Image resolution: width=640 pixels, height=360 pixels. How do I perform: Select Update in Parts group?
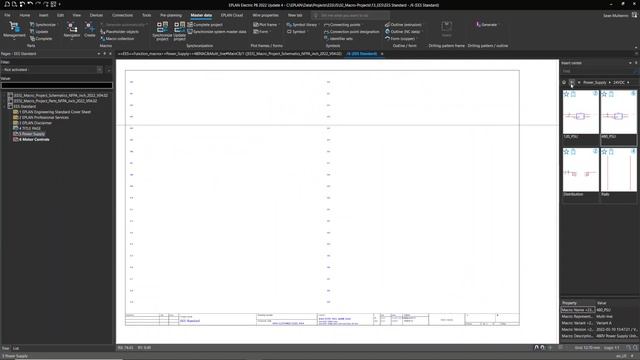pyautogui.click(x=39, y=31)
